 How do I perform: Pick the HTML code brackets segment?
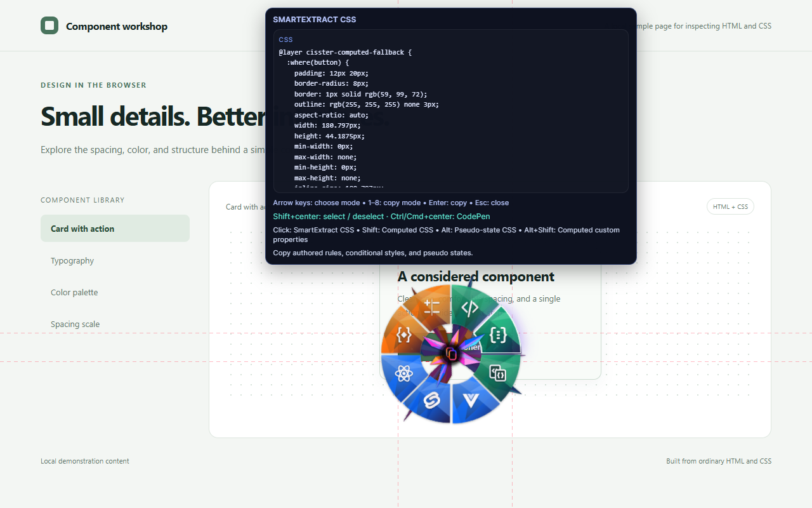click(470, 308)
